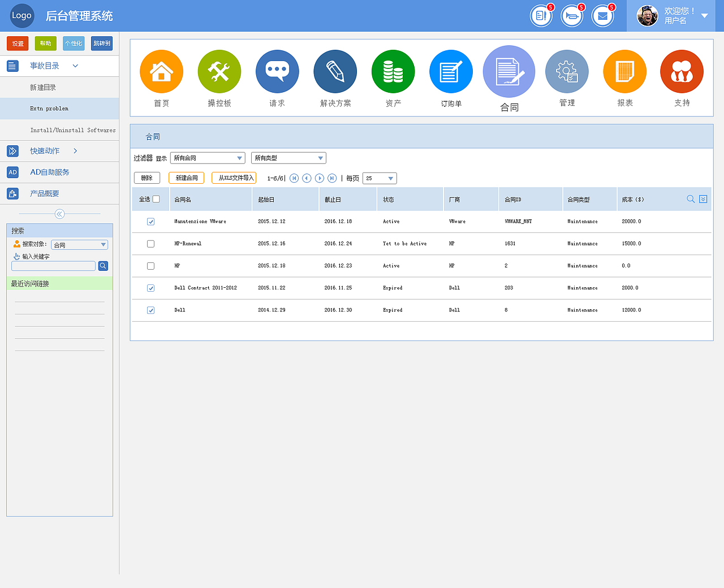This screenshot has height=588, width=724.
Task: Click the red 设置 button
Action: (18, 44)
